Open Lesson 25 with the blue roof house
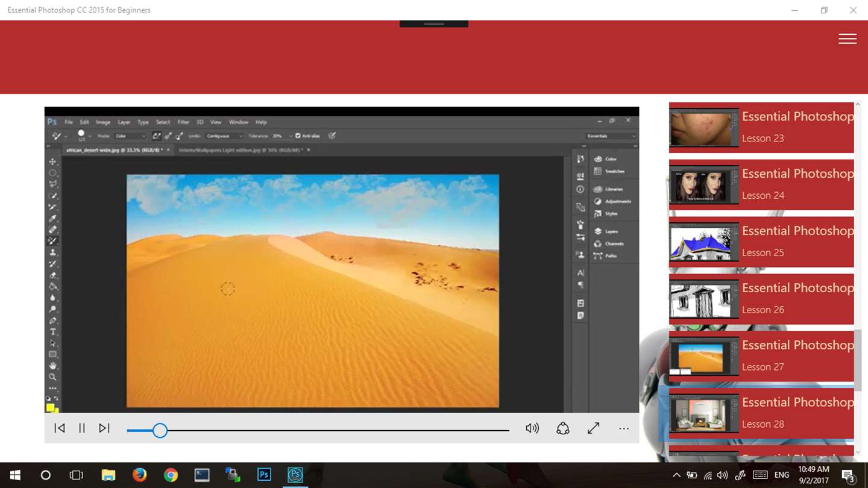 click(761, 242)
